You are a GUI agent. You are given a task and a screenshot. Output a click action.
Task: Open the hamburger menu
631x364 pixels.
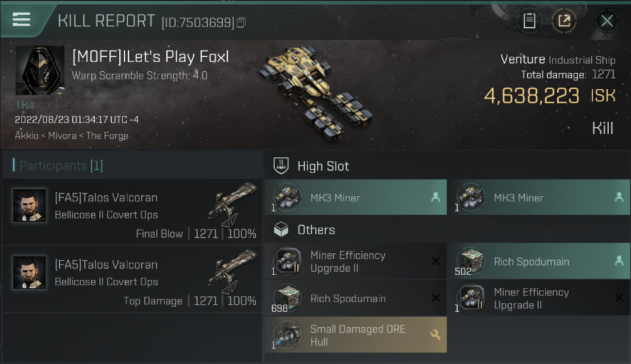tap(21, 19)
